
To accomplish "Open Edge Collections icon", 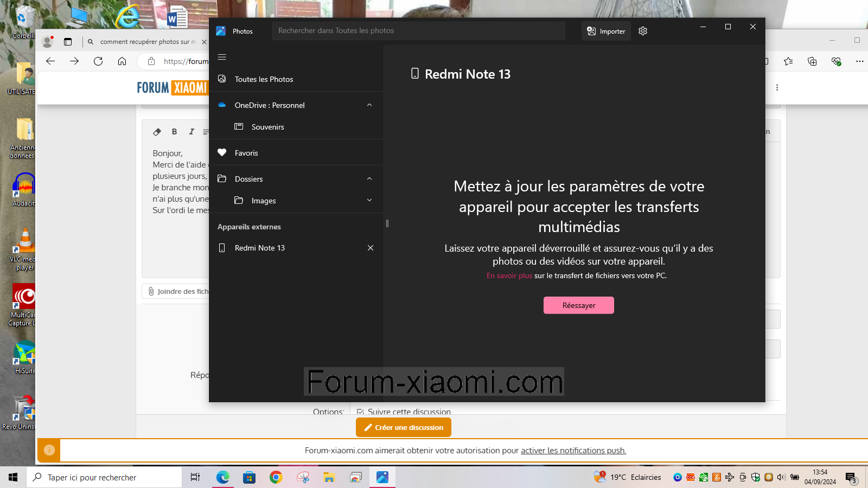I will pos(812,61).
